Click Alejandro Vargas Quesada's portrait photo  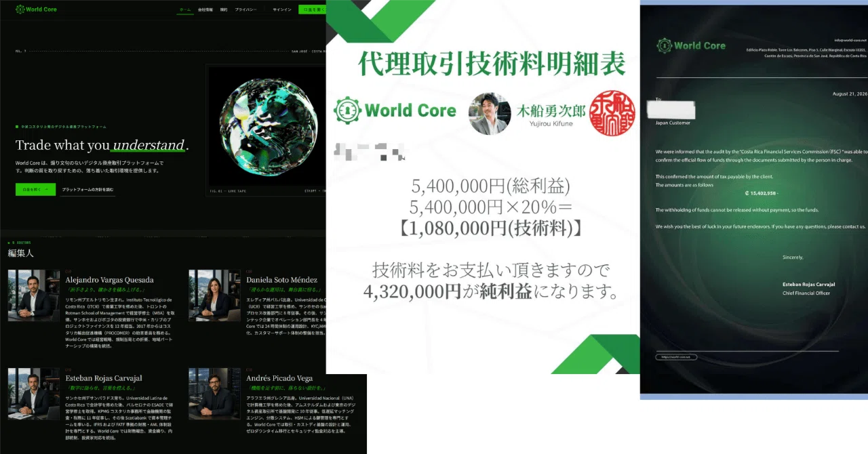pyautogui.click(x=34, y=295)
